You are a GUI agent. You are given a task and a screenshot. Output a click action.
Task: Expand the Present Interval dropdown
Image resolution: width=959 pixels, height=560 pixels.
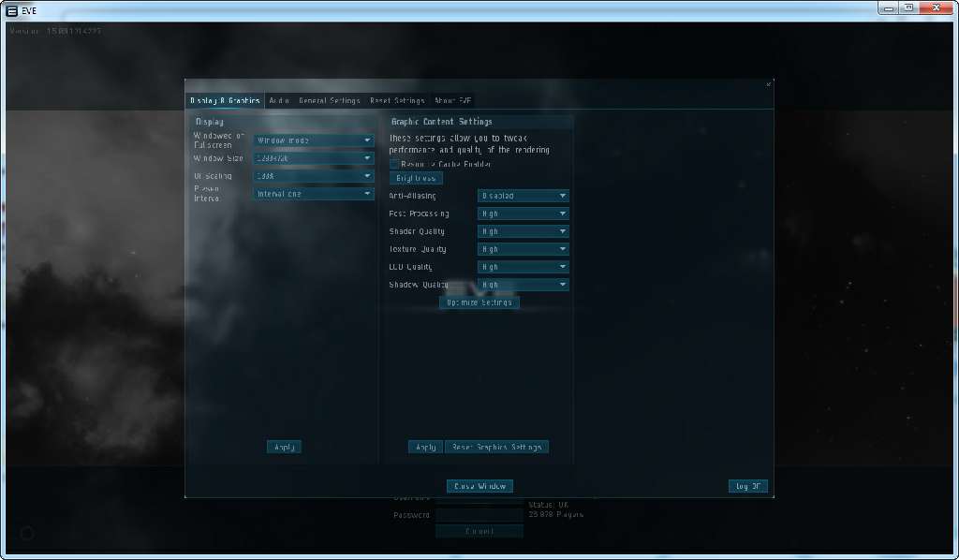(x=314, y=194)
